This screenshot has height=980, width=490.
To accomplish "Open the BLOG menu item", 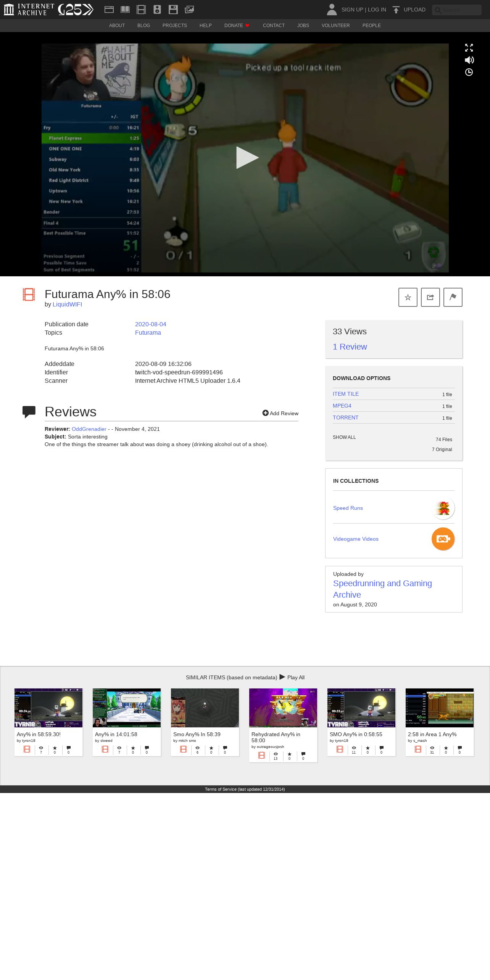I will point(143,26).
